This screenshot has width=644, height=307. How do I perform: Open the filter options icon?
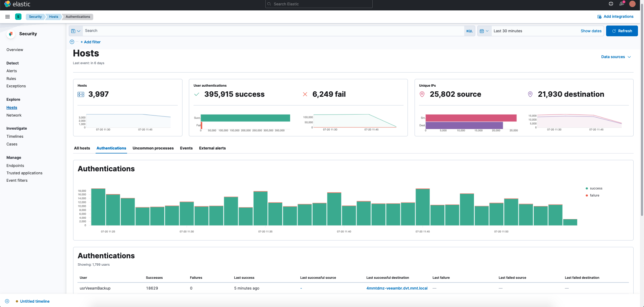[72, 42]
